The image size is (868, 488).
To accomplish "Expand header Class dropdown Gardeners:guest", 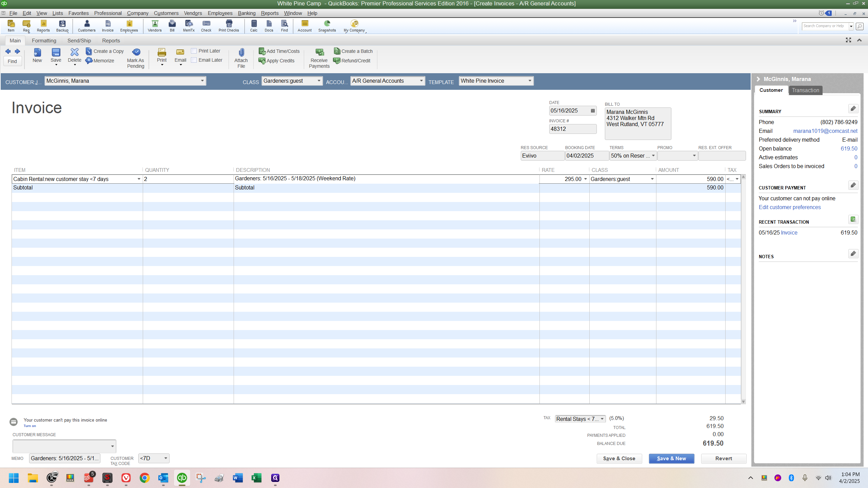I will click(x=319, y=81).
